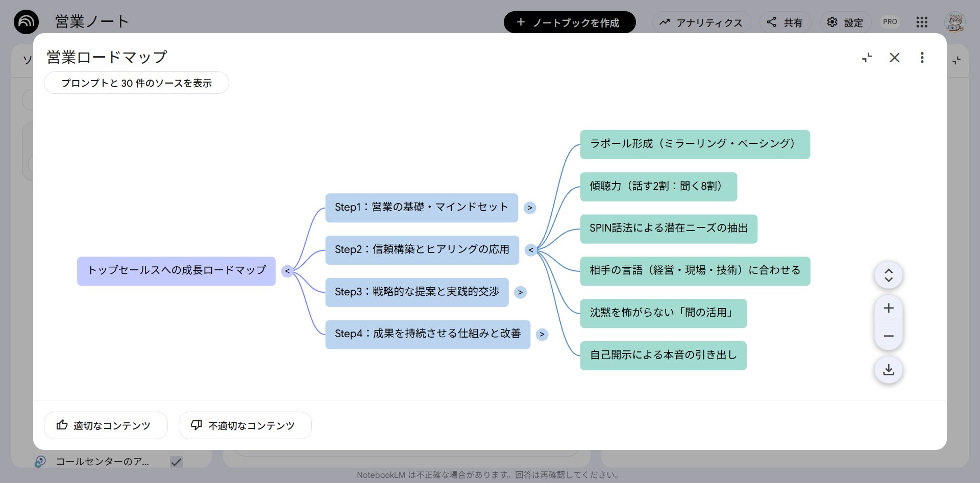This screenshot has height=483, width=980.
Task: Expand Step1 node children arrow
Action: pos(530,208)
